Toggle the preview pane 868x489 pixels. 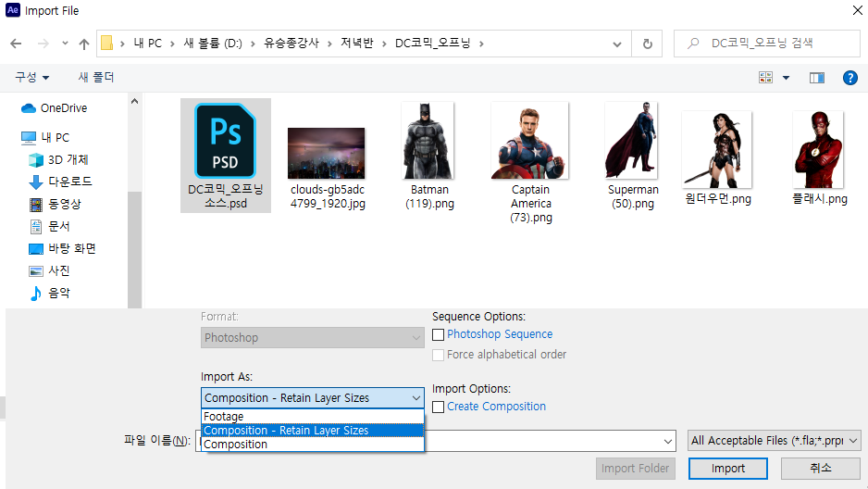tap(816, 78)
